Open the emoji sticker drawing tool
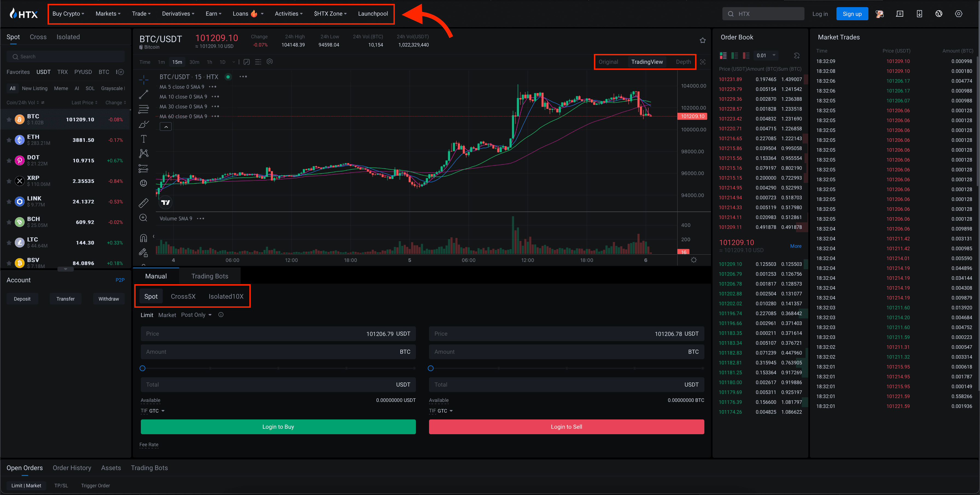980x495 pixels. click(144, 183)
